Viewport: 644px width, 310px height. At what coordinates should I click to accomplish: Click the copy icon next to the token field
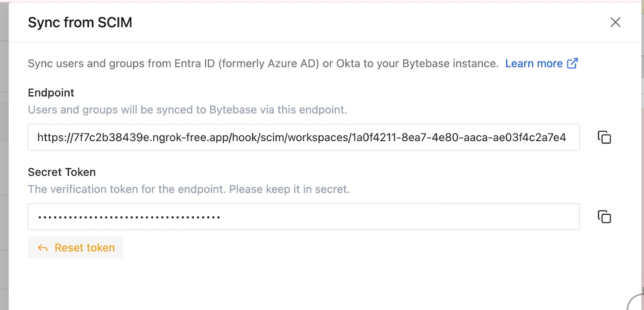(x=604, y=217)
